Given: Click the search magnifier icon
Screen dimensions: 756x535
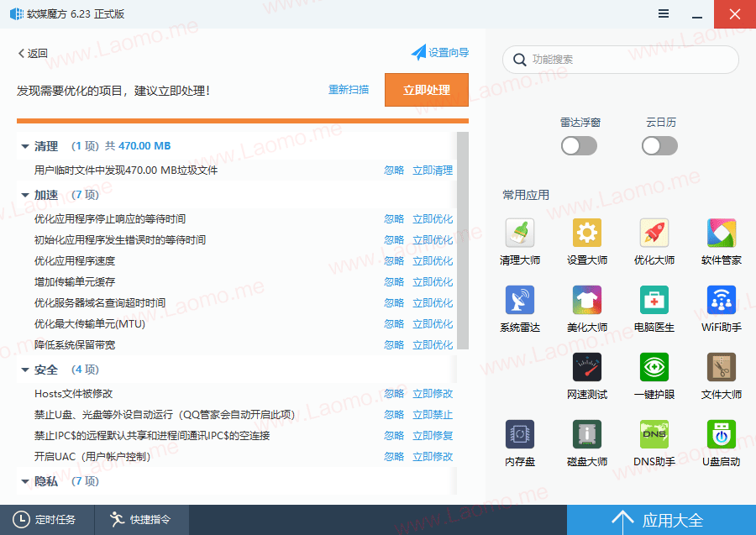Looking at the screenshot, I should click(519, 60).
